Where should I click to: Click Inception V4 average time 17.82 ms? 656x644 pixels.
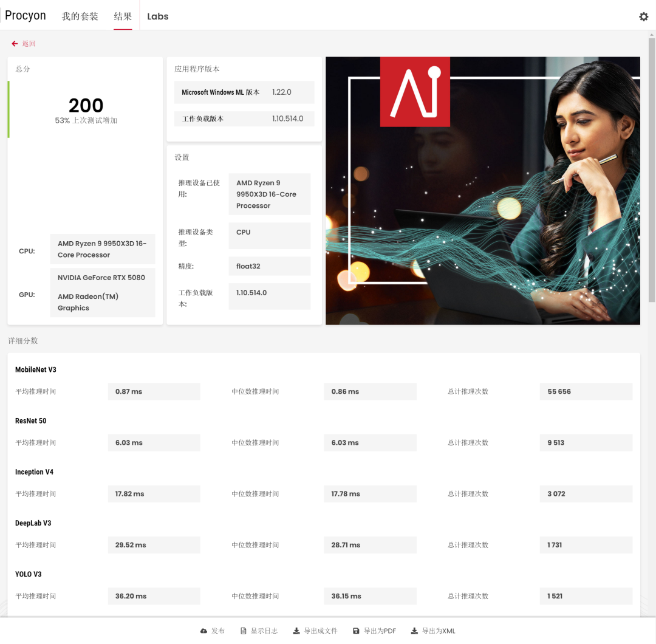point(154,494)
